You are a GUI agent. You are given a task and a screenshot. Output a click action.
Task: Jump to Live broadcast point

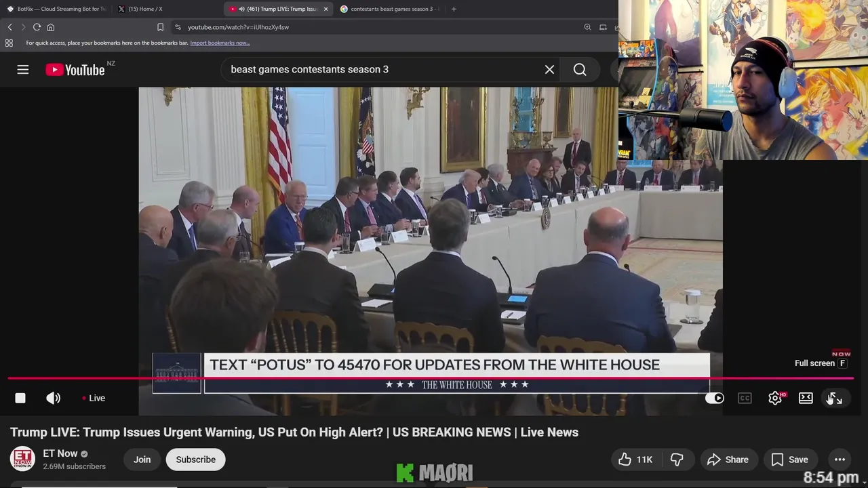coord(94,398)
